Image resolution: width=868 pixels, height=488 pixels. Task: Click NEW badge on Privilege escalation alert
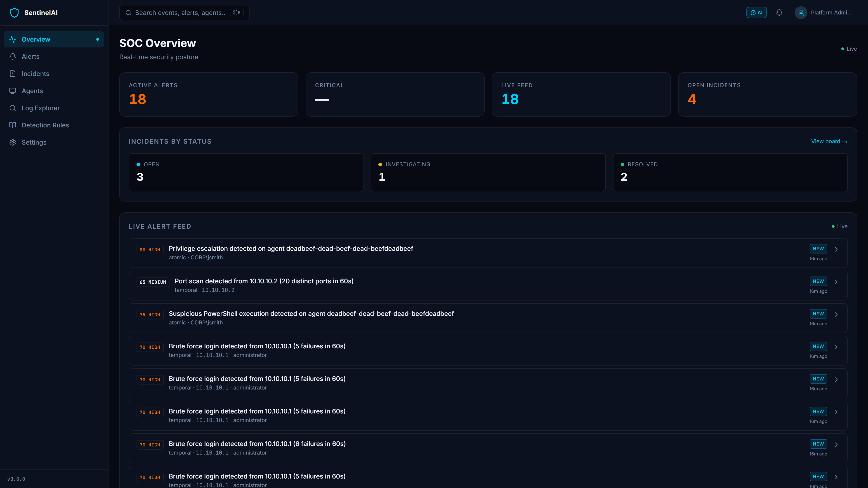[818, 249]
